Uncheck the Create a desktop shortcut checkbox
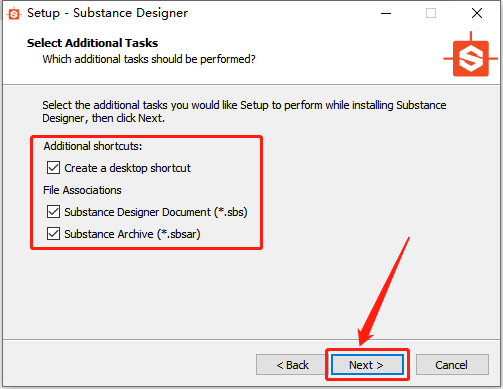This screenshot has width=503, height=389. pos(53,168)
